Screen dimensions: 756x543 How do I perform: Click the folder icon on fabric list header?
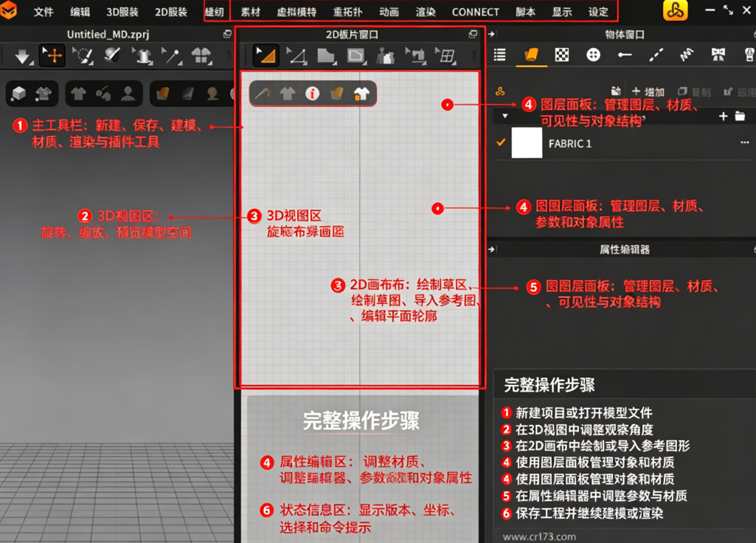coord(740,116)
